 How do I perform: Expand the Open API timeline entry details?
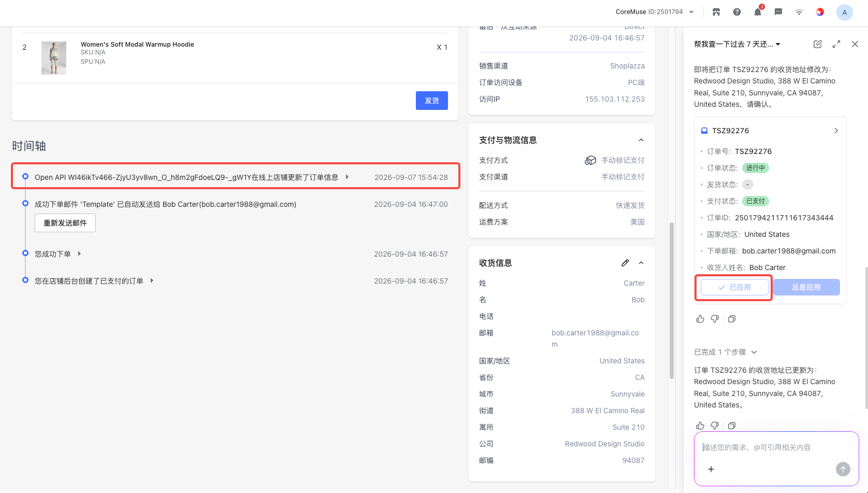click(347, 177)
